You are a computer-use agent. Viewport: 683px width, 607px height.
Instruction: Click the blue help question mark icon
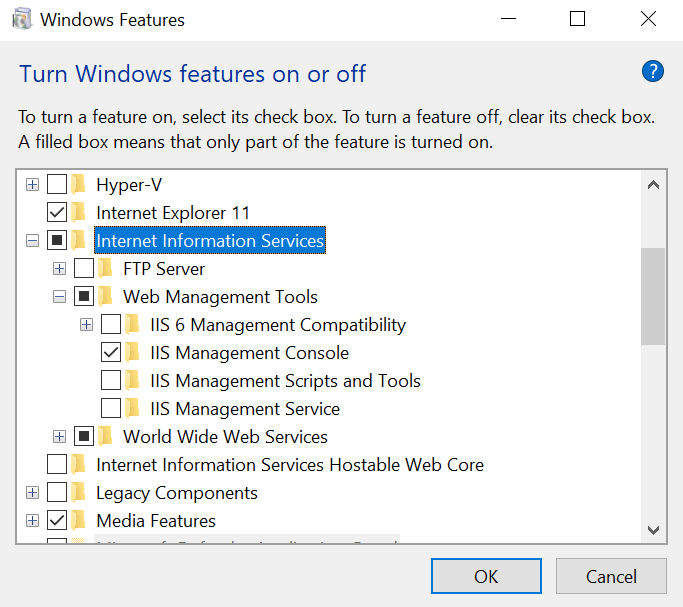653,71
